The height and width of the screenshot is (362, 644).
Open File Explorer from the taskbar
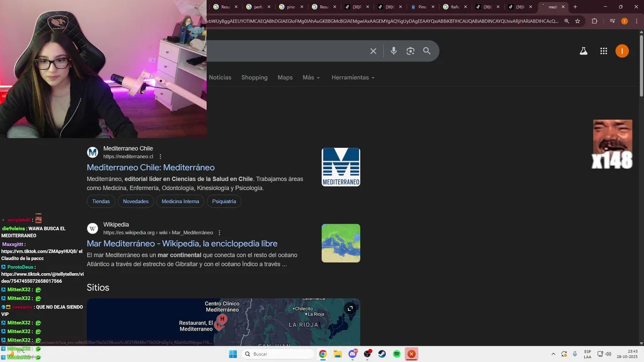coord(338,354)
